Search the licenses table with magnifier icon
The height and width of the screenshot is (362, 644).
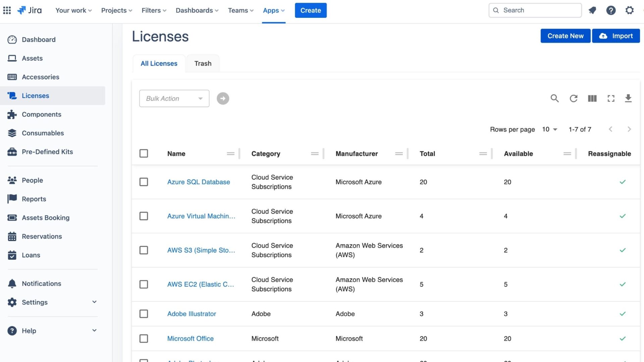pos(554,98)
